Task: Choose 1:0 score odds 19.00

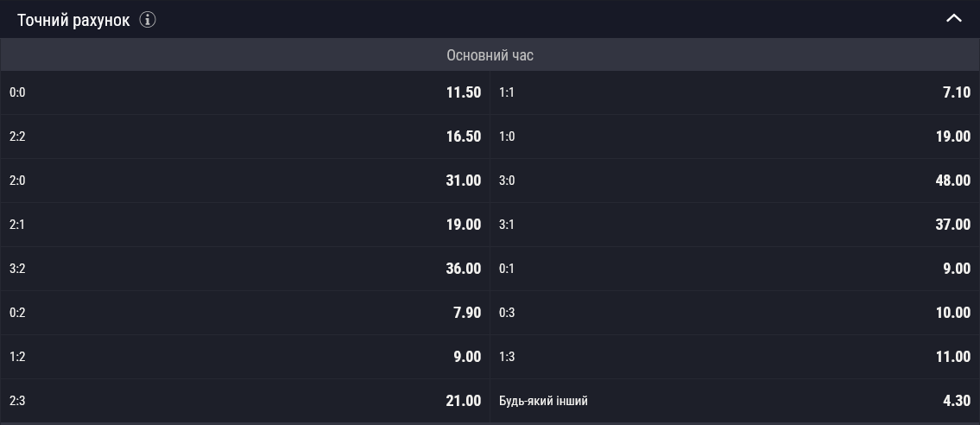Action: [x=735, y=136]
